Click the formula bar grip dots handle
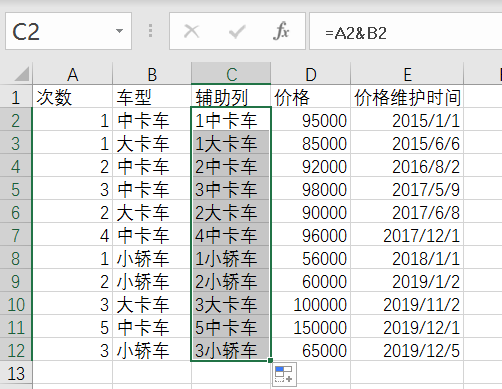Viewport: 502px width, 389px height. (150, 31)
